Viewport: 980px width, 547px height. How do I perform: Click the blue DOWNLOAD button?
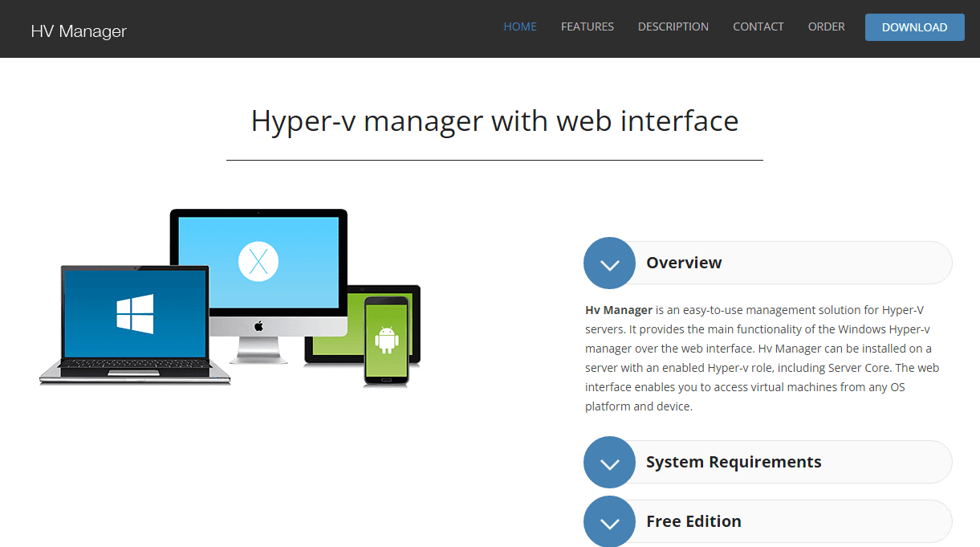coord(915,27)
